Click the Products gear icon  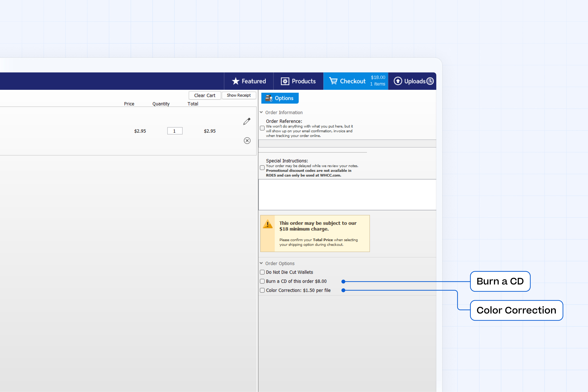click(285, 81)
